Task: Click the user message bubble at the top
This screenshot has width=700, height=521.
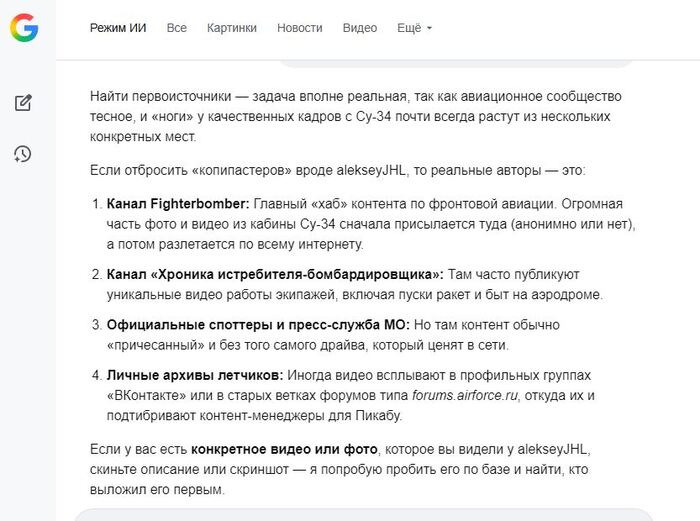Action: (x=455, y=61)
